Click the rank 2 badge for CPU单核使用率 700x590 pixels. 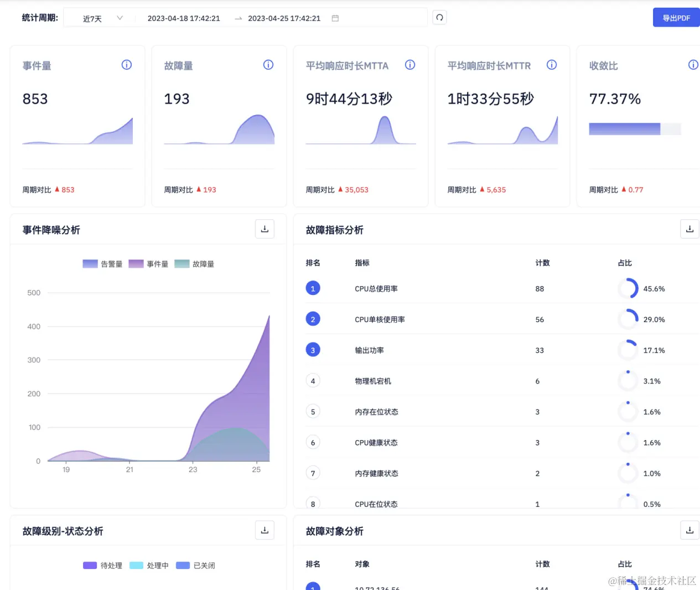(313, 319)
